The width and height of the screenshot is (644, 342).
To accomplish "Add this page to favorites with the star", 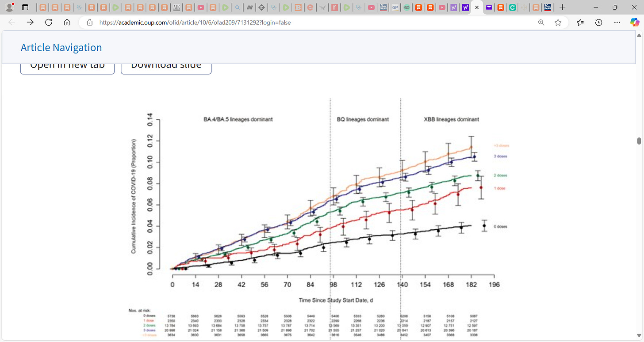I will coord(558,23).
